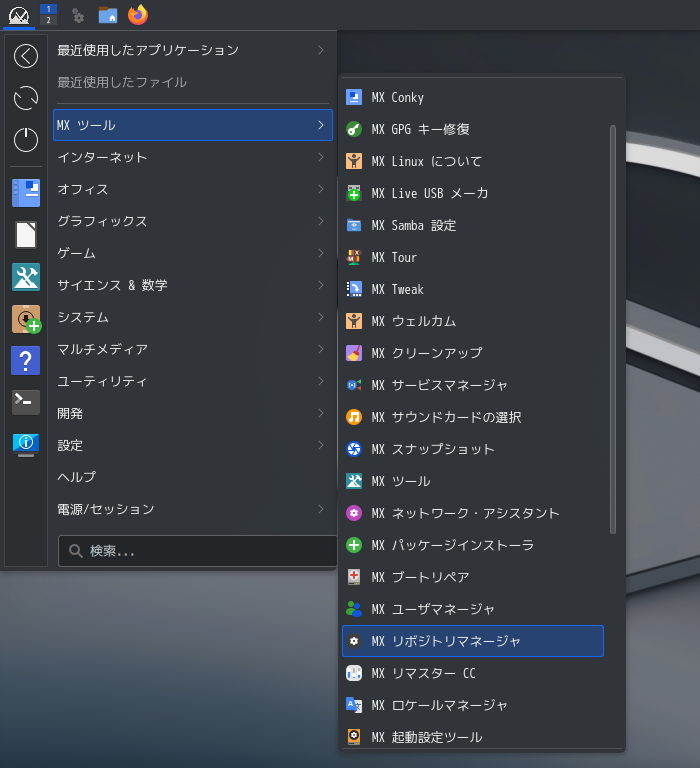
Task: Launch MX リポジトリマネージャ
Action: (473, 641)
